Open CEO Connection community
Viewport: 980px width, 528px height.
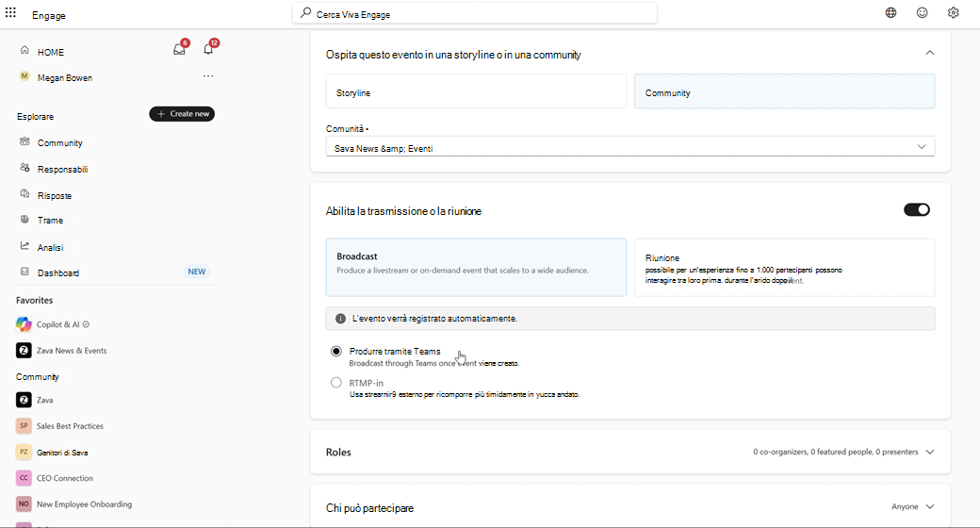(x=65, y=479)
